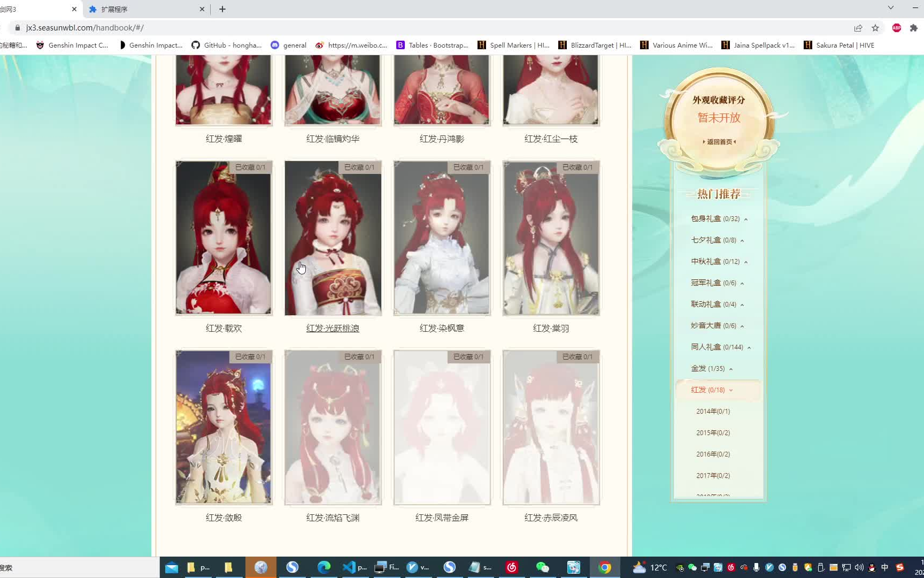924x578 pixels.
Task: Open the Discord general bookmark
Action: click(x=289, y=45)
